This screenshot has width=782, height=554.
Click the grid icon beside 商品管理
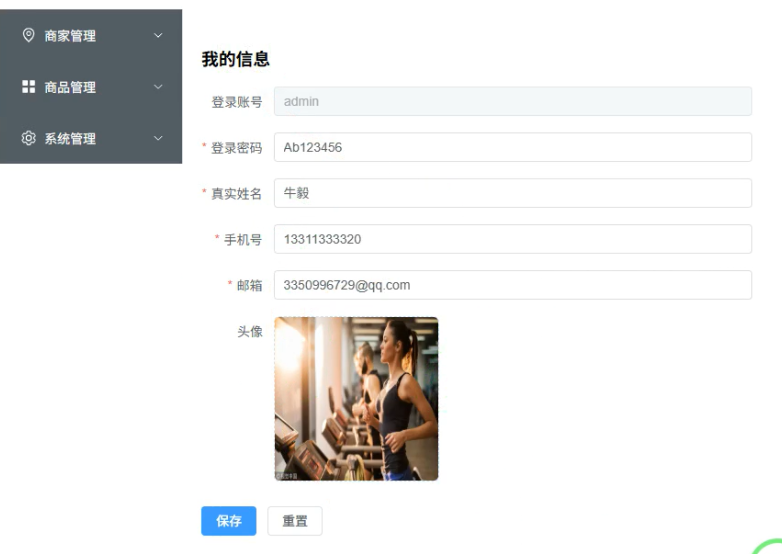pyautogui.click(x=28, y=87)
